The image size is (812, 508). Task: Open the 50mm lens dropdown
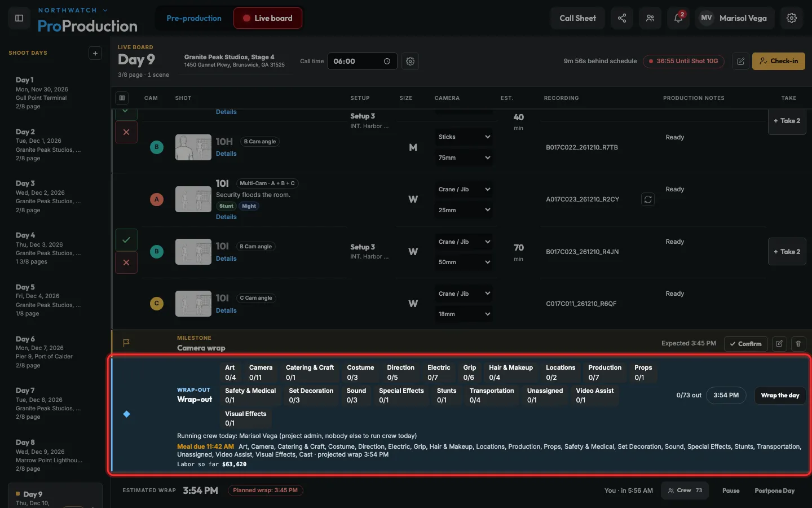(x=464, y=262)
